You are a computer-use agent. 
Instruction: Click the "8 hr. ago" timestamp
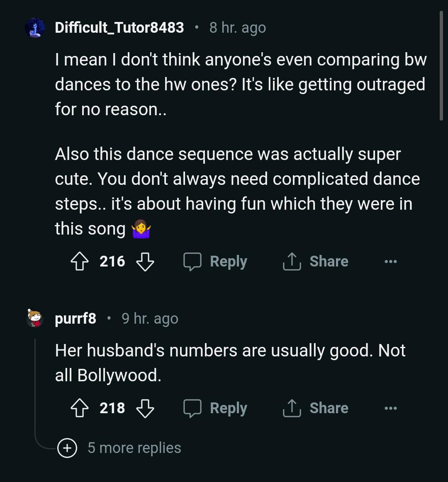(237, 28)
